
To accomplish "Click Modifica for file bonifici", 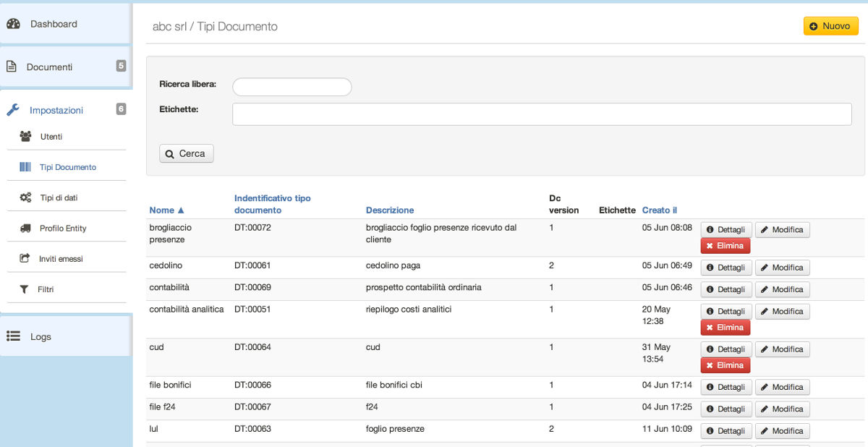I will pos(783,387).
